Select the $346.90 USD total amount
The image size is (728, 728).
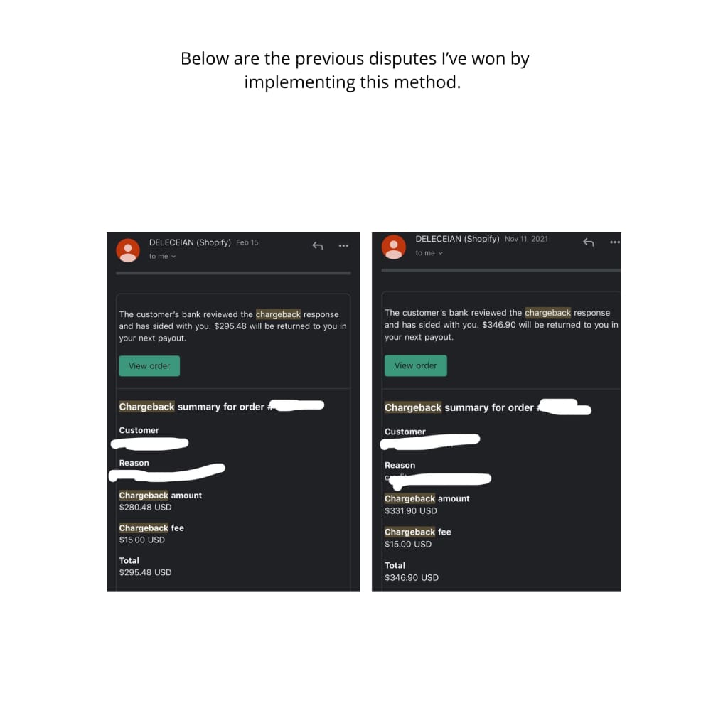tap(412, 577)
